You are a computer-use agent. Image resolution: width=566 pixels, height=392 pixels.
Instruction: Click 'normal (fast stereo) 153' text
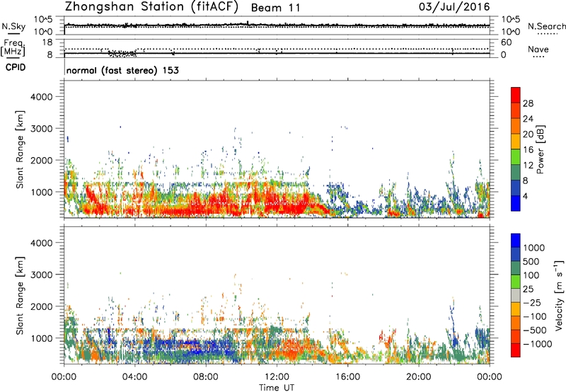point(122,70)
